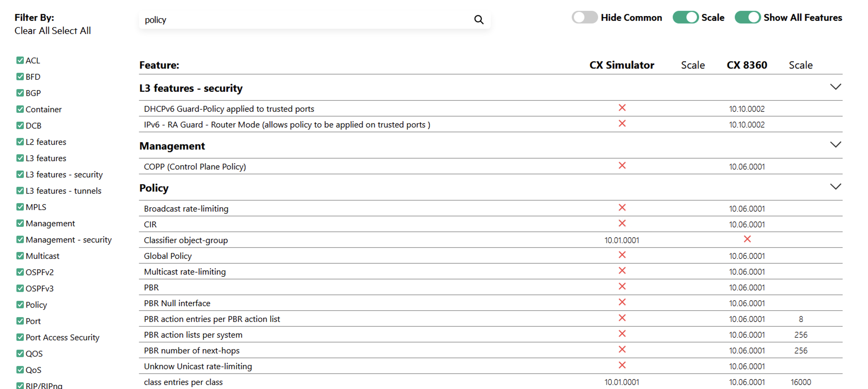Click 'Global Policy' feature name
This screenshot has height=389, width=868.
tap(168, 256)
